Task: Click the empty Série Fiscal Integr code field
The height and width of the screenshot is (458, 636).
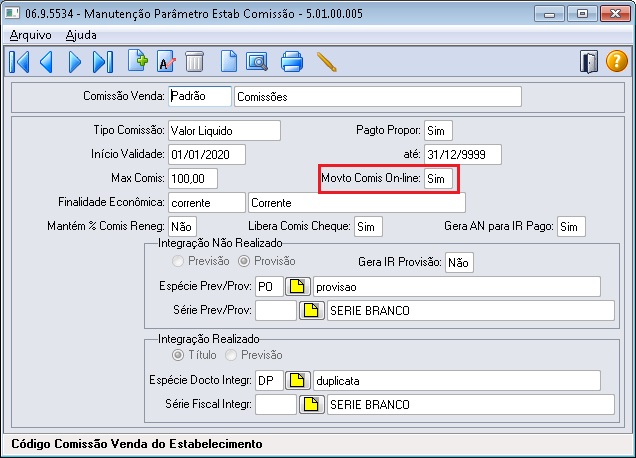Action: coord(276,404)
